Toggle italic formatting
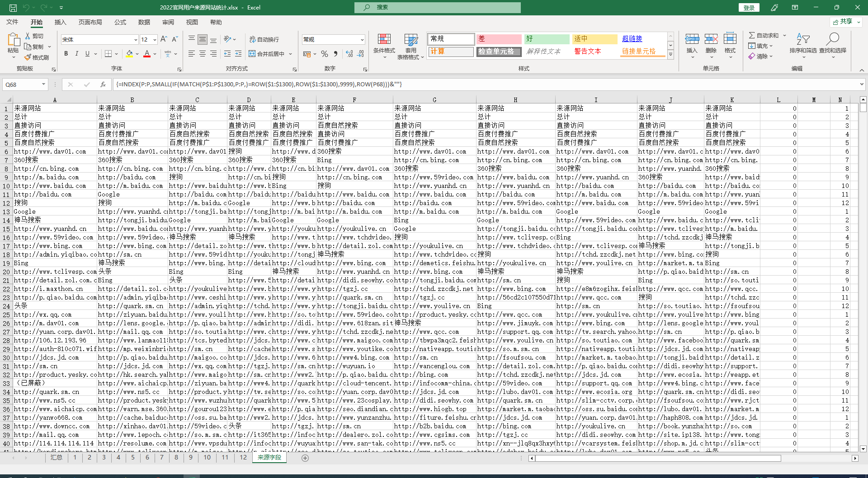The width and height of the screenshot is (868, 478). pos(77,54)
